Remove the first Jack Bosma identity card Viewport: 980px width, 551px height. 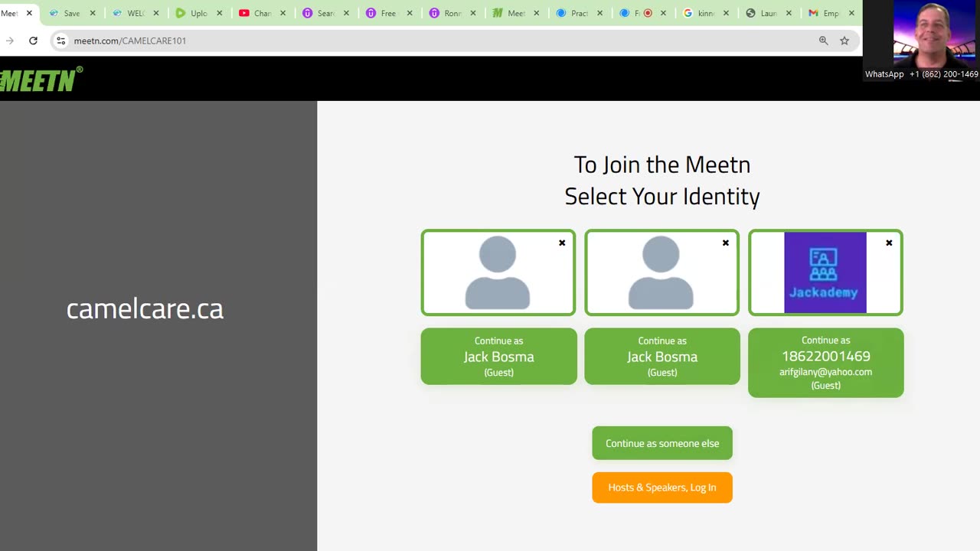click(562, 243)
